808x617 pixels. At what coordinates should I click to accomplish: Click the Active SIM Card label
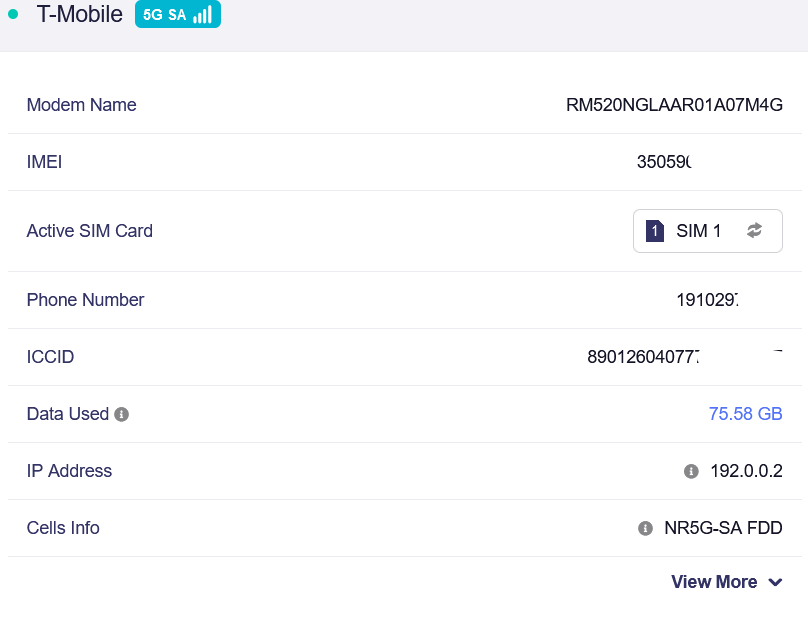(90, 231)
